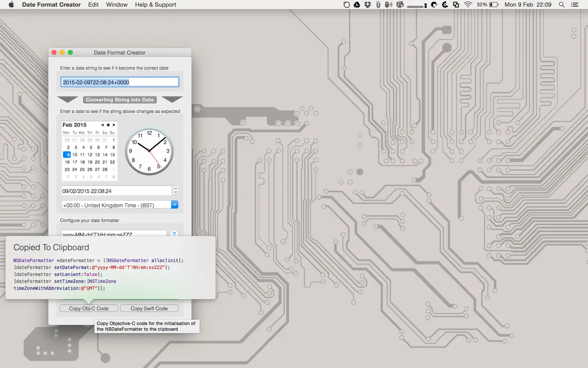Open the Wi-Fi status menu
588x368 pixels.
pyautogui.click(x=469, y=5)
